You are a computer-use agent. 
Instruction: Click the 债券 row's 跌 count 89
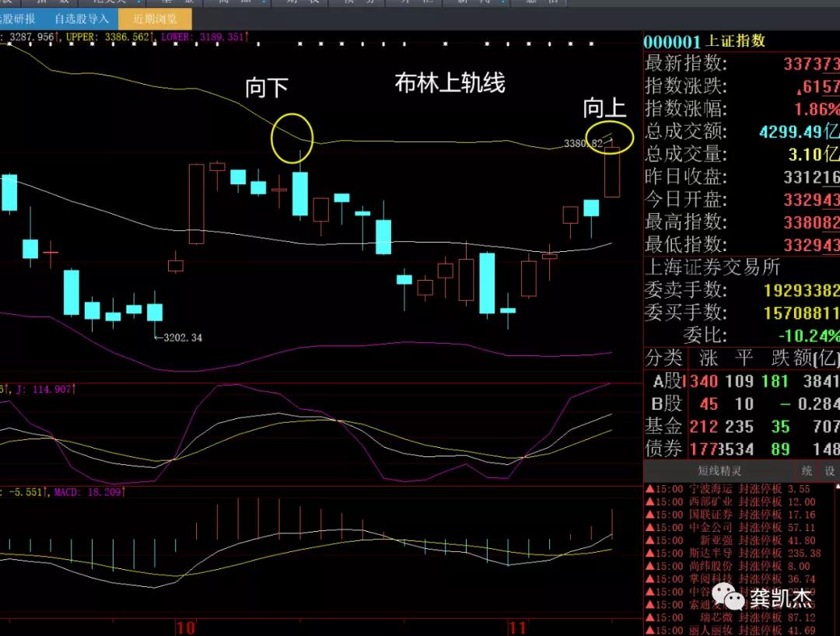click(780, 449)
